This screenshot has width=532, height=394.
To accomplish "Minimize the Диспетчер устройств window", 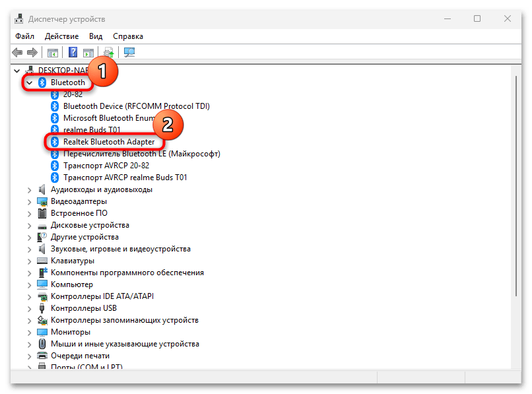I will 448,18.
